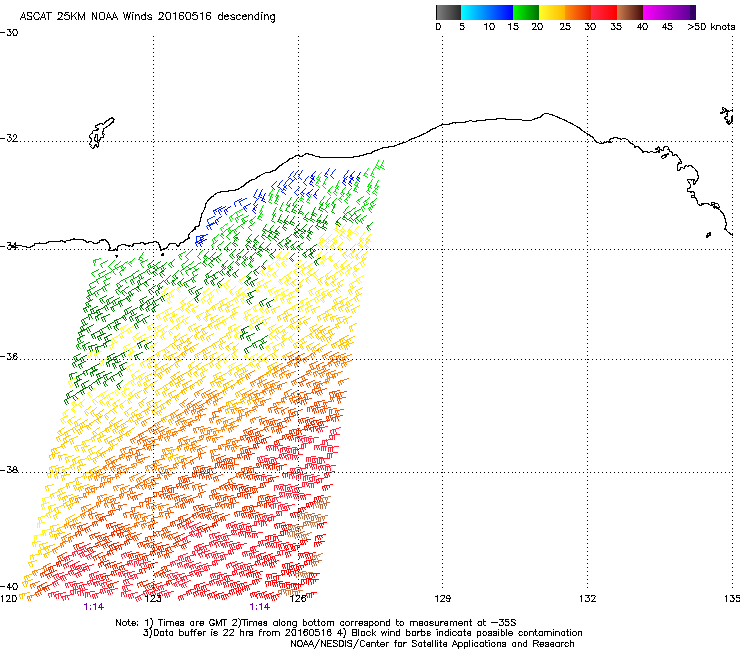This screenshot has width=740, height=650.
Task: Click the legend tick label 25
Action: [565, 27]
